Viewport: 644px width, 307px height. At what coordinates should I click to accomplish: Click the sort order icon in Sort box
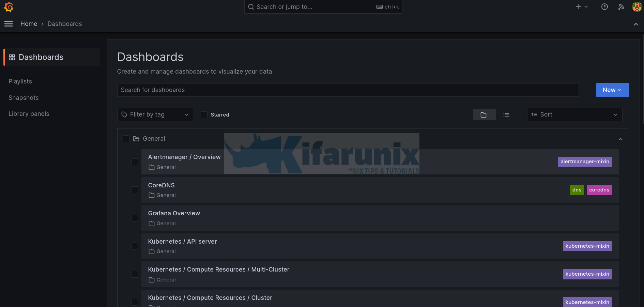pos(534,114)
